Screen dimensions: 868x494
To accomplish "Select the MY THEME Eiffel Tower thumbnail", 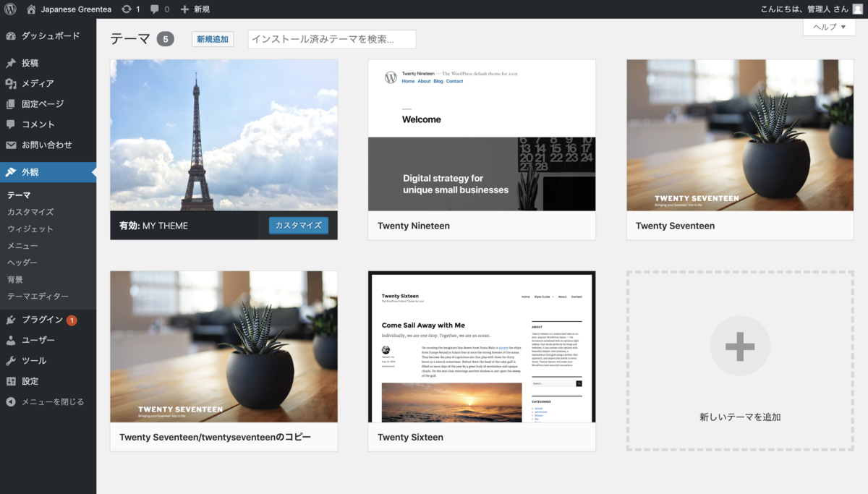I will (x=224, y=135).
